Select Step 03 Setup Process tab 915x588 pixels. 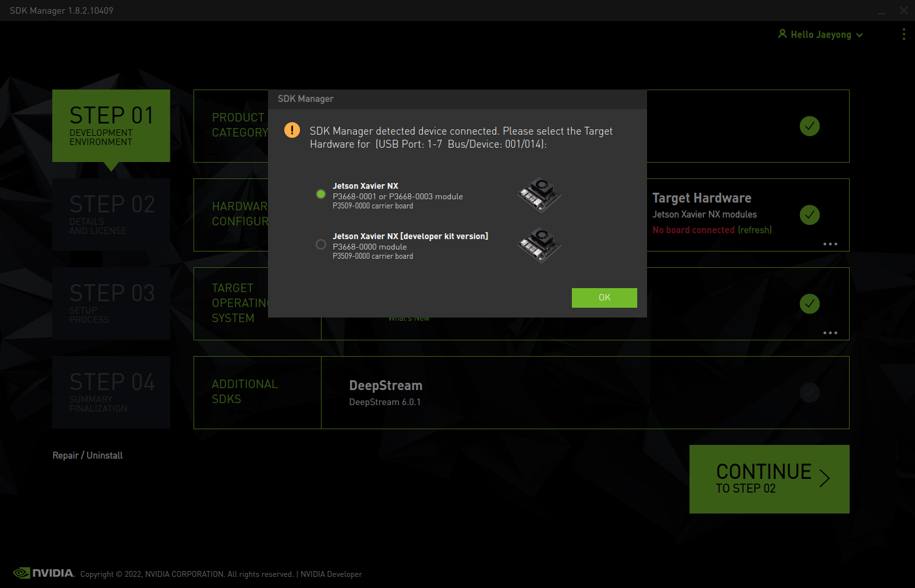tap(111, 303)
